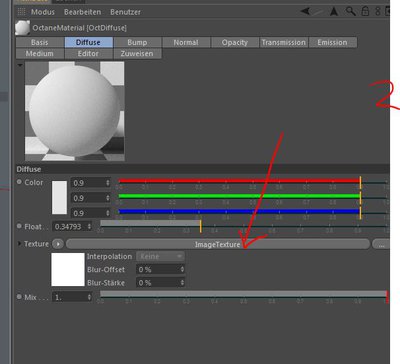
Task: Open the Bearbeiten menu
Action: click(x=82, y=12)
